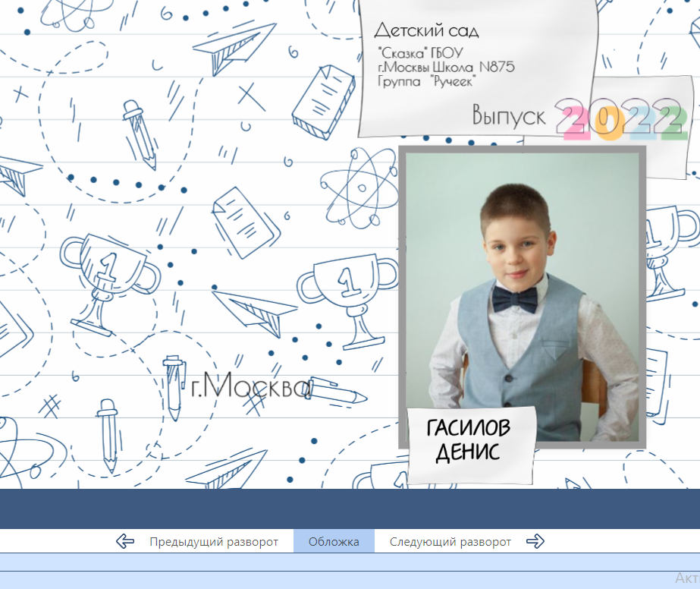Click the г.Москва text on the cover

pyautogui.click(x=252, y=387)
